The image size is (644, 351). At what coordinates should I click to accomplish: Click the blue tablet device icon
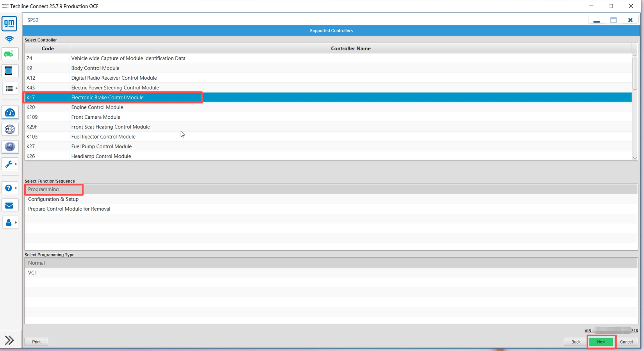[9, 71]
